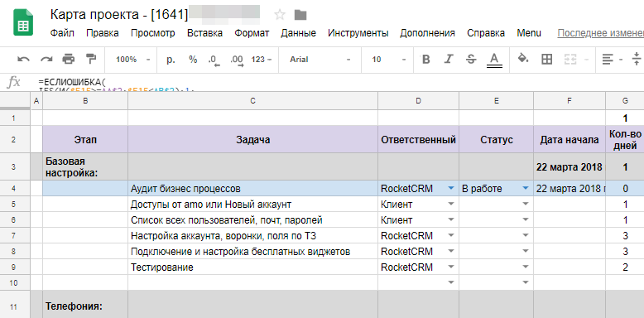The image size is (644, 318).
Task: Open the Arial font dropdown
Action: (320, 60)
